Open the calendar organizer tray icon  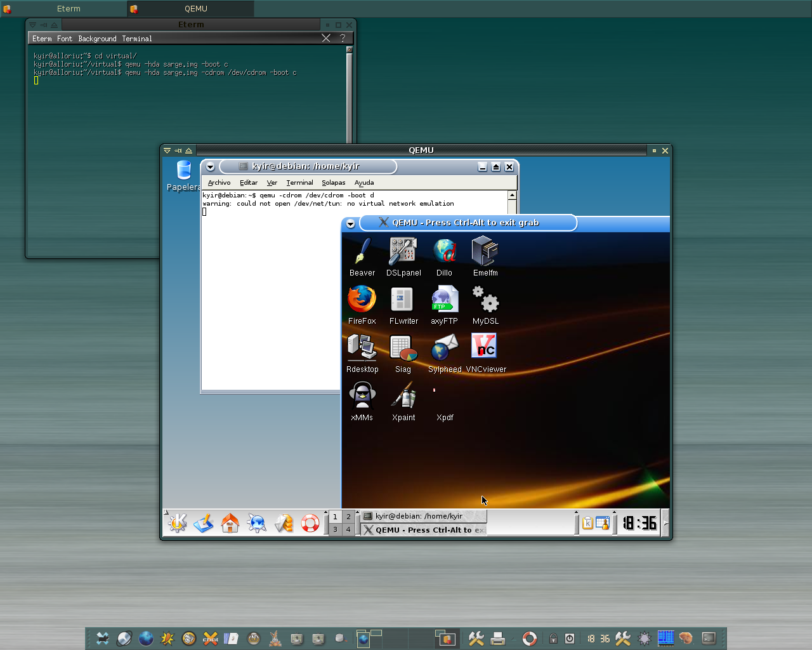click(x=602, y=523)
